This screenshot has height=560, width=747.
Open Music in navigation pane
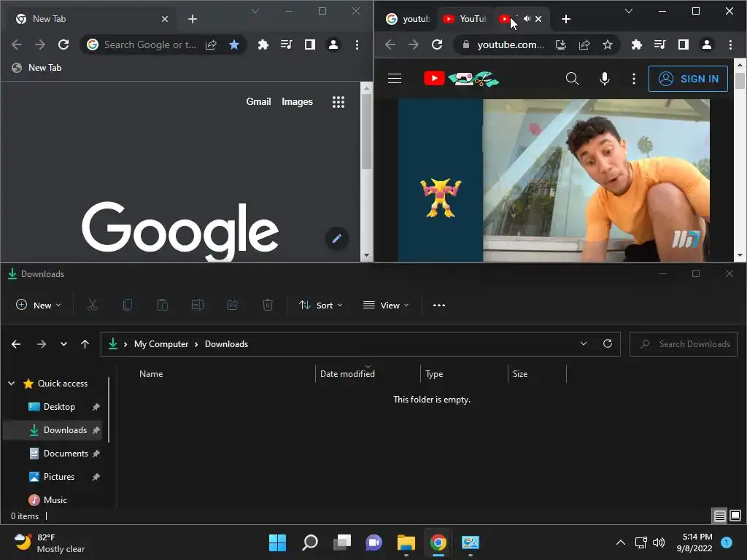55,500
